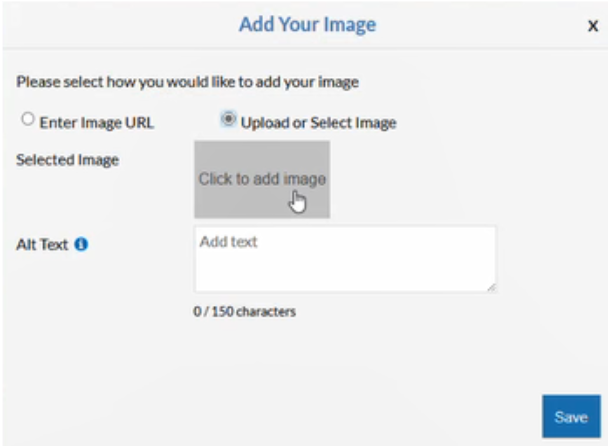
Task: Click the 'Alt Text' label
Action: point(42,244)
